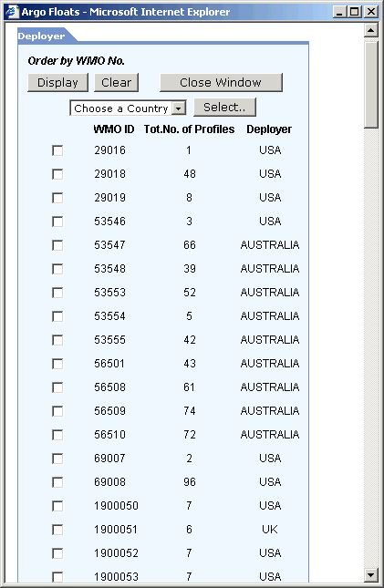Viewport: 384px width, 588px height.
Task: Click the Close Window button
Action: 221,82
